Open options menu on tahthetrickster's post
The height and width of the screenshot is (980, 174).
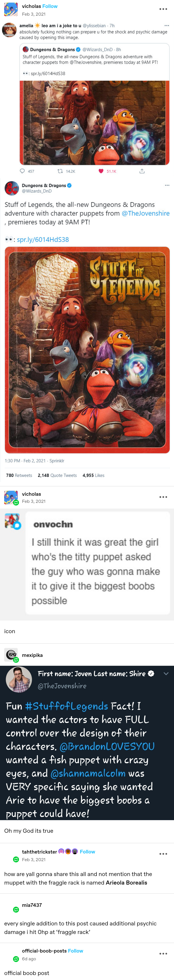(x=163, y=854)
